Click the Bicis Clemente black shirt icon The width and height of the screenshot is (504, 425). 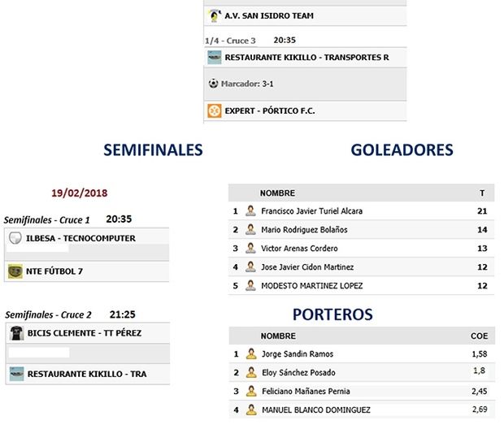[x=15, y=333]
